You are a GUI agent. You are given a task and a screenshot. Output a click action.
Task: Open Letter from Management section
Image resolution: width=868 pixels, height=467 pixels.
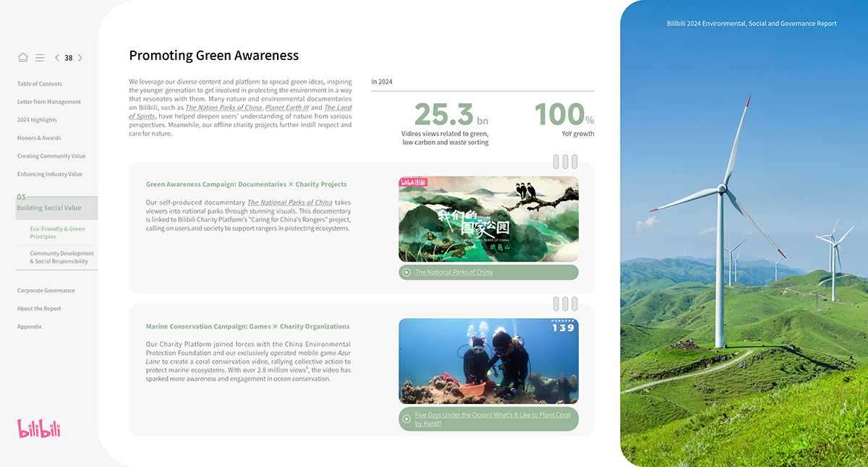[x=49, y=102]
